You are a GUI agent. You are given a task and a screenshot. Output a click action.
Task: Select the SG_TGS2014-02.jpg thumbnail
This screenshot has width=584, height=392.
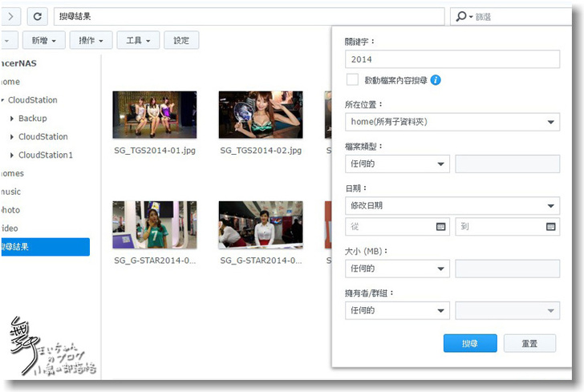tap(260, 115)
